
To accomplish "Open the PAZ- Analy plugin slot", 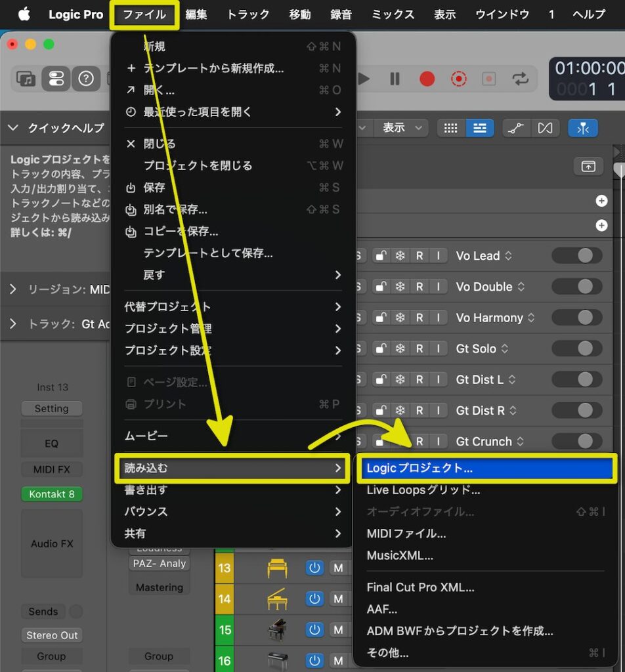I will coord(159,564).
